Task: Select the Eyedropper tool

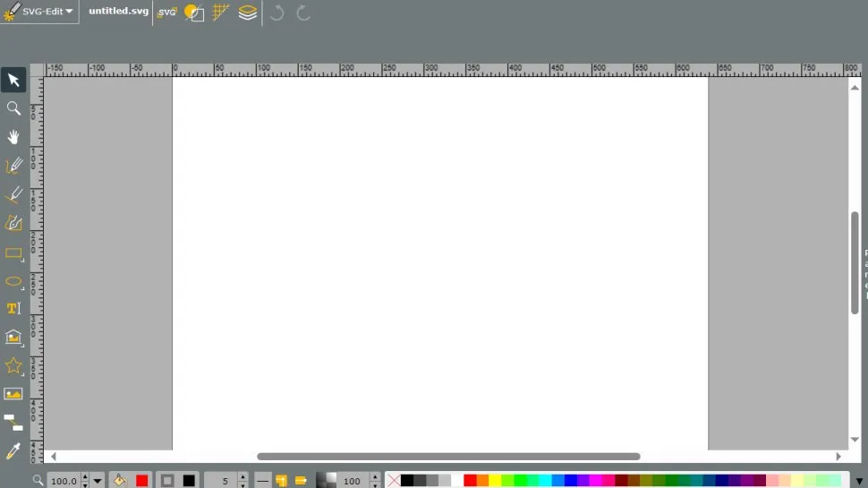Action: click(x=13, y=451)
